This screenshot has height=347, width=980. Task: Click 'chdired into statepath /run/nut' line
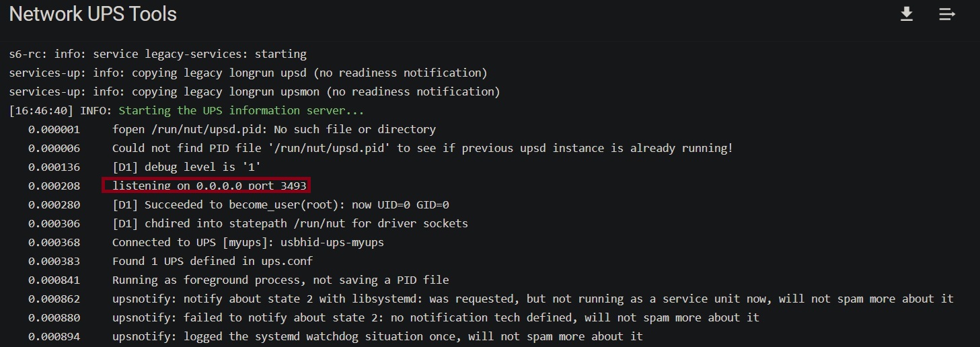point(290,223)
